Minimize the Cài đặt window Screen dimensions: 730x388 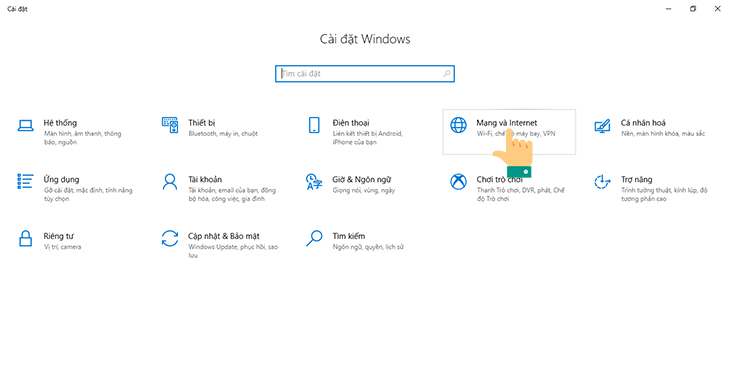[669, 9]
